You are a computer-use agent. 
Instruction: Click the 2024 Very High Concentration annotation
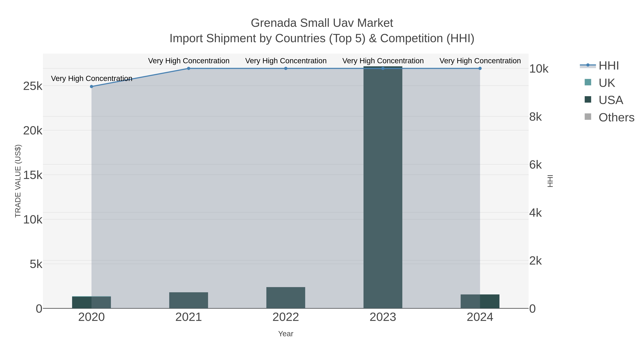[x=480, y=61]
